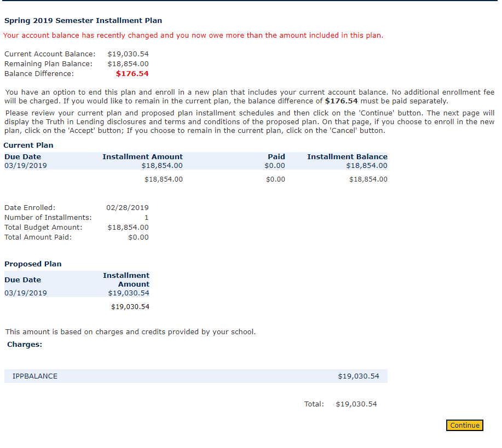Select the Spring 2019 Semester Installment Plan heading

pos(83,21)
